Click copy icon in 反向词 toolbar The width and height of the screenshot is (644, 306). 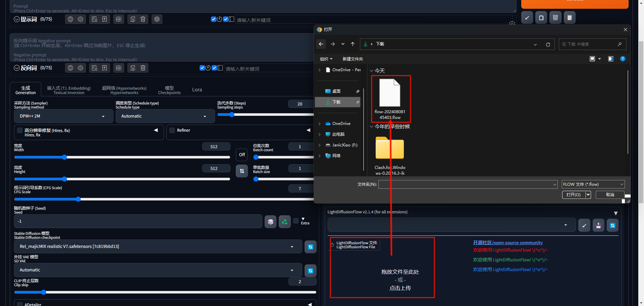(x=133, y=68)
